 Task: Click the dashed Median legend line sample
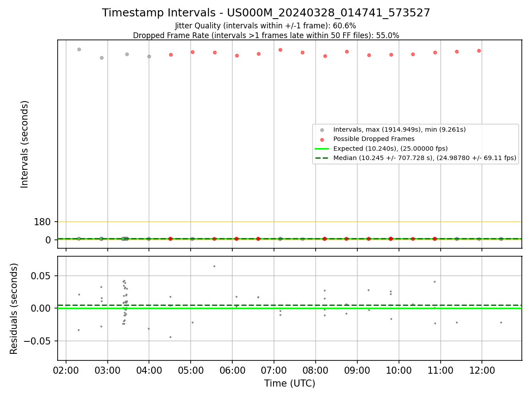click(x=322, y=158)
